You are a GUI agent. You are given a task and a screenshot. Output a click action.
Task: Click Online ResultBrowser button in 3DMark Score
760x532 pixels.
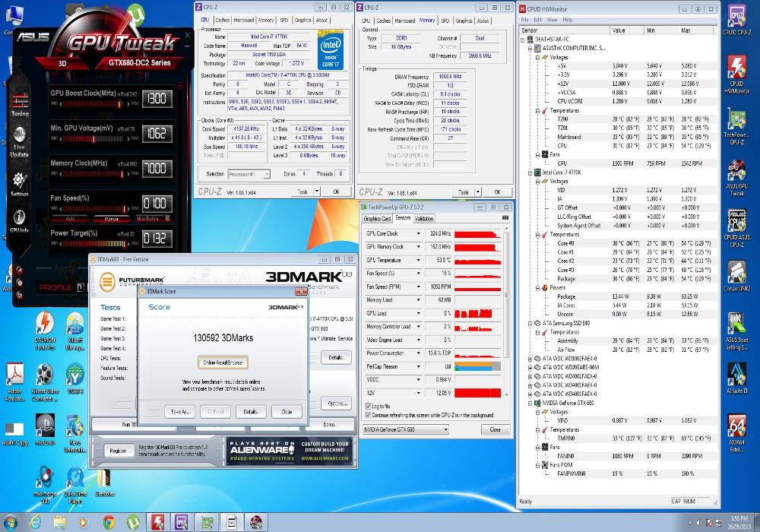point(223,363)
